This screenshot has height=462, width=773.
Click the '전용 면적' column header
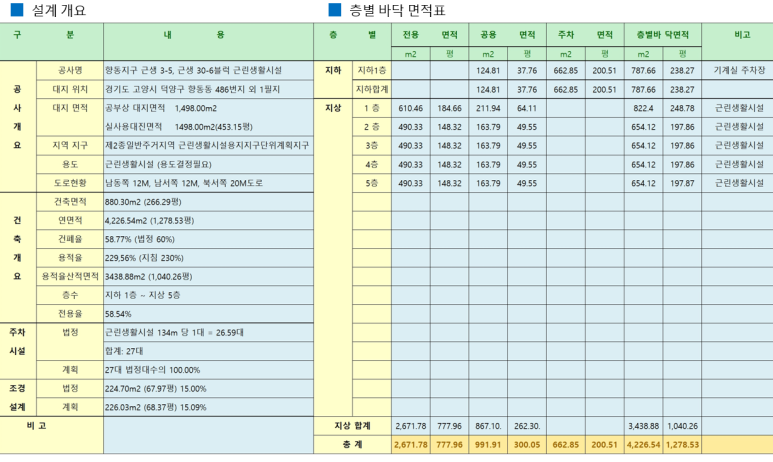pyautogui.click(x=430, y=35)
